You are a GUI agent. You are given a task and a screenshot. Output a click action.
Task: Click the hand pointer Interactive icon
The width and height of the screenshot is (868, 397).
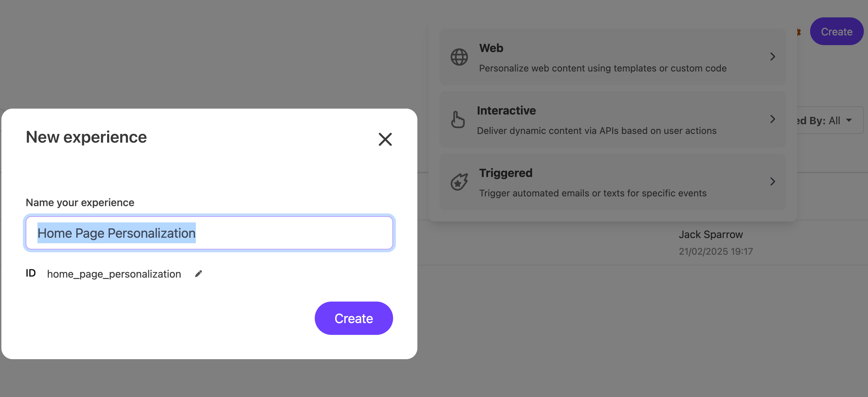[x=458, y=119]
